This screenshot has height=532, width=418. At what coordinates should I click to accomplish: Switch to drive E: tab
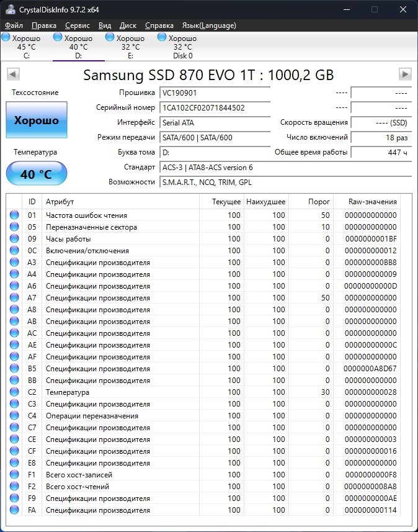tap(130, 47)
